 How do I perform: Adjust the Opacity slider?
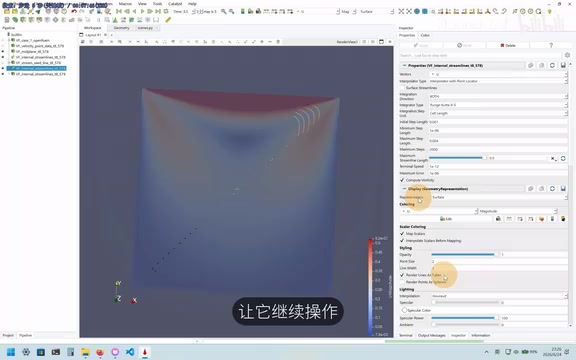point(464,254)
